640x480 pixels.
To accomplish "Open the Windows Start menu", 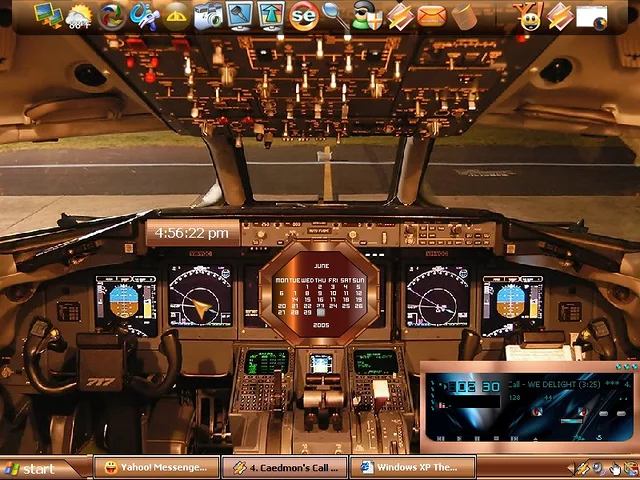I will (x=30, y=468).
